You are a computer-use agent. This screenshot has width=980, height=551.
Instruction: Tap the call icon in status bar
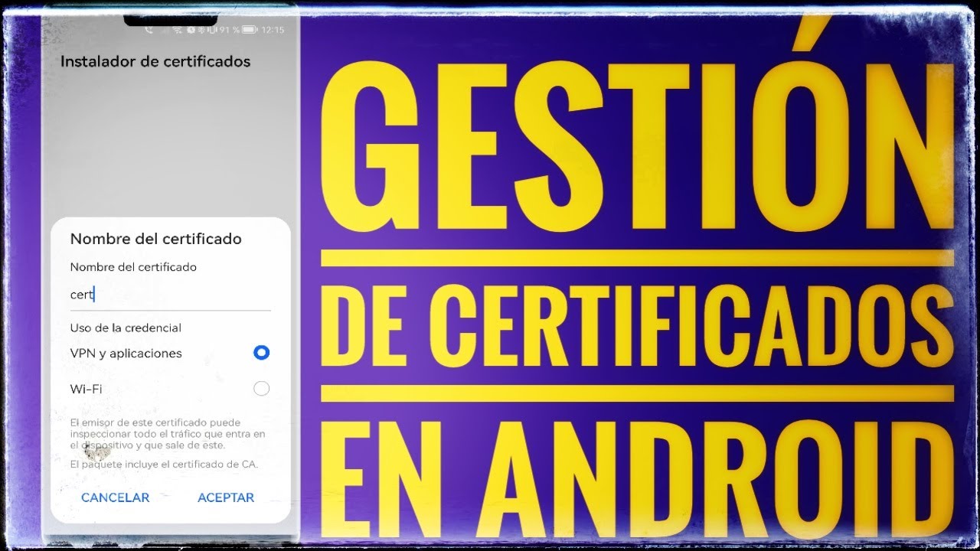point(149,30)
